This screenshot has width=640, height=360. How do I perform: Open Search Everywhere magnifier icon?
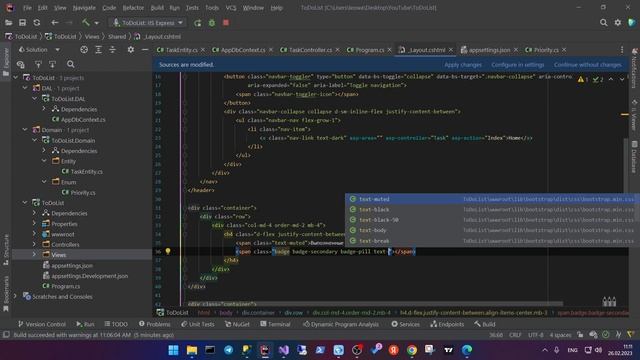pyautogui.click(x=603, y=23)
